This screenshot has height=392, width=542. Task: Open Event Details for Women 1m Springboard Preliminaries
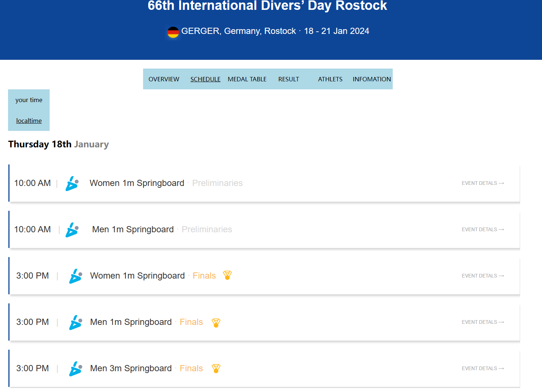pos(483,183)
